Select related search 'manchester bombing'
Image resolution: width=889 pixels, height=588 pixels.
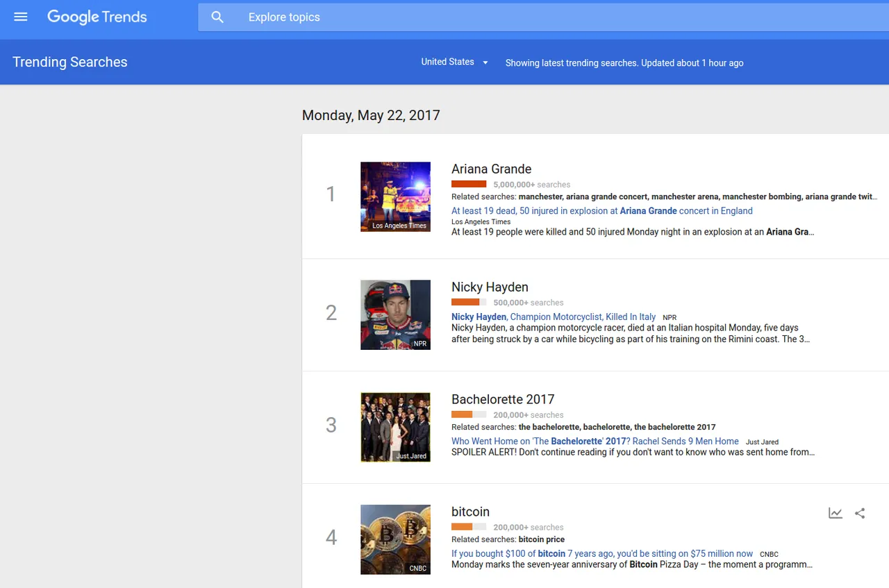(761, 196)
